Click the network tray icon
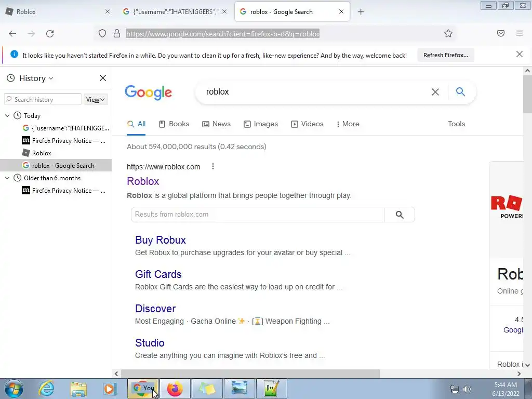Image resolution: width=532 pixels, height=399 pixels. tap(454, 389)
